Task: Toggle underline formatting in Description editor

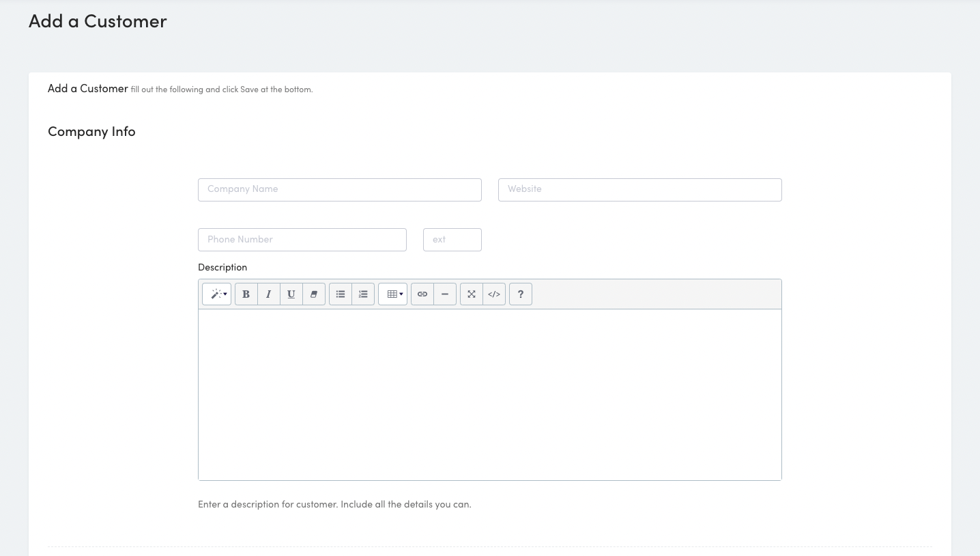Action: click(291, 294)
